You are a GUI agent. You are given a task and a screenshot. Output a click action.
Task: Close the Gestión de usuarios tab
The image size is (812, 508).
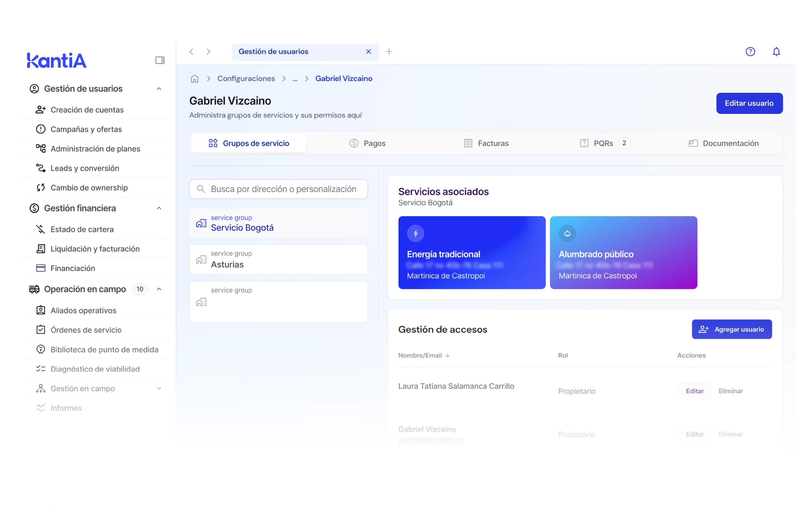(369, 51)
